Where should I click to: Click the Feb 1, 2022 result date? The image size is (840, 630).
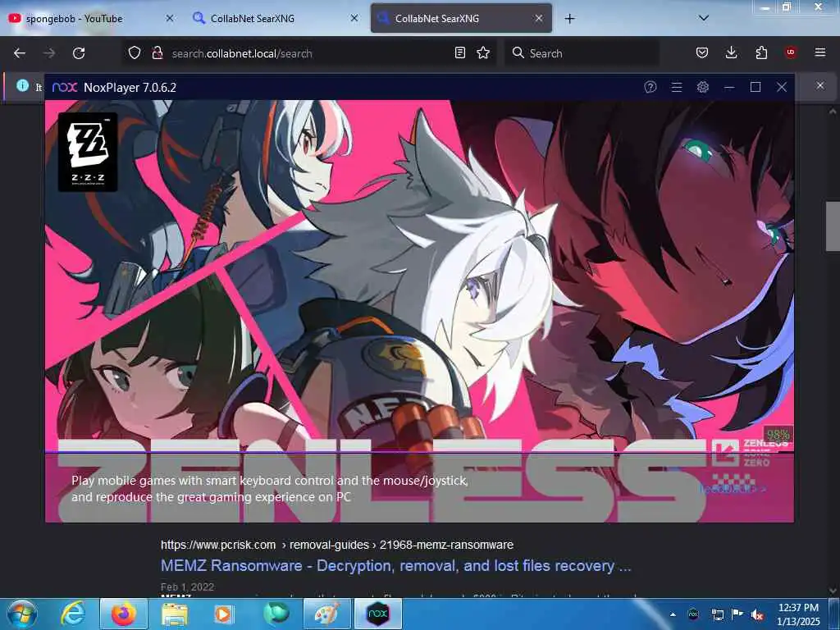[188, 587]
